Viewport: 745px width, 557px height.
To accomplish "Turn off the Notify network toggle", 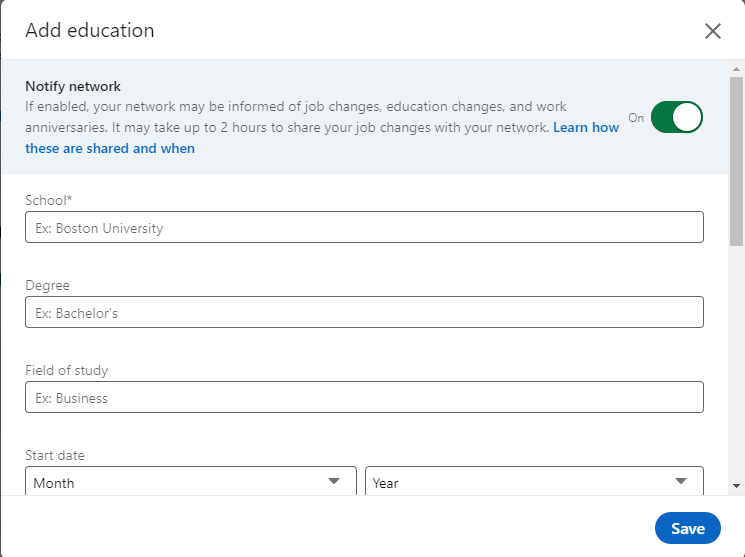I will point(677,117).
